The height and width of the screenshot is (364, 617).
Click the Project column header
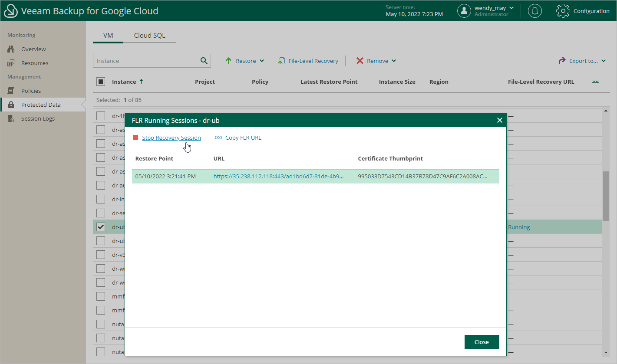(205, 82)
